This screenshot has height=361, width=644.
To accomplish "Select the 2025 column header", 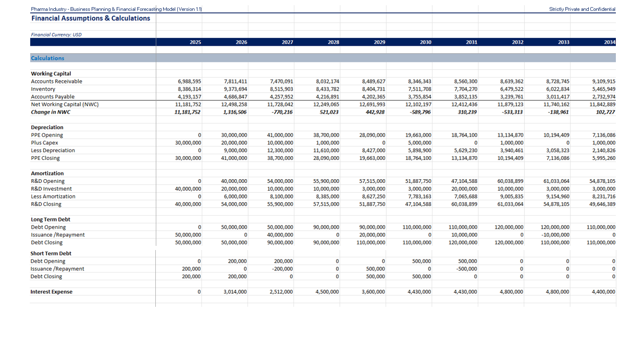I will tap(195, 42).
